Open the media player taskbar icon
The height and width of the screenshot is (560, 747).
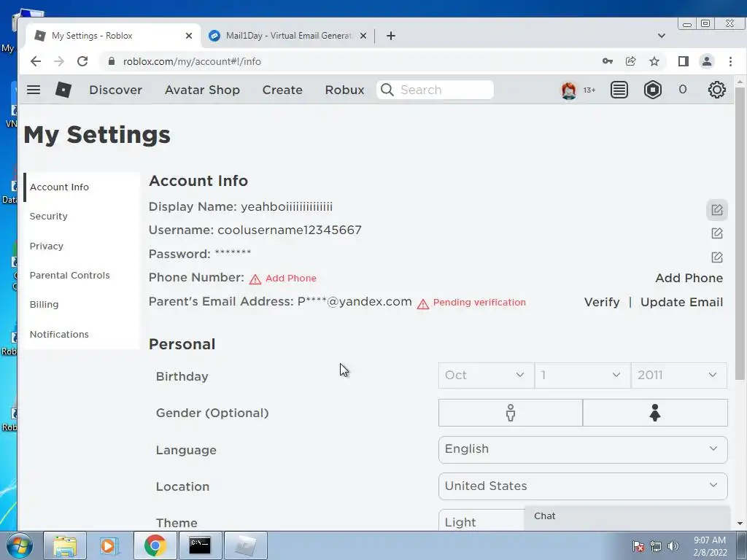coord(109,545)
